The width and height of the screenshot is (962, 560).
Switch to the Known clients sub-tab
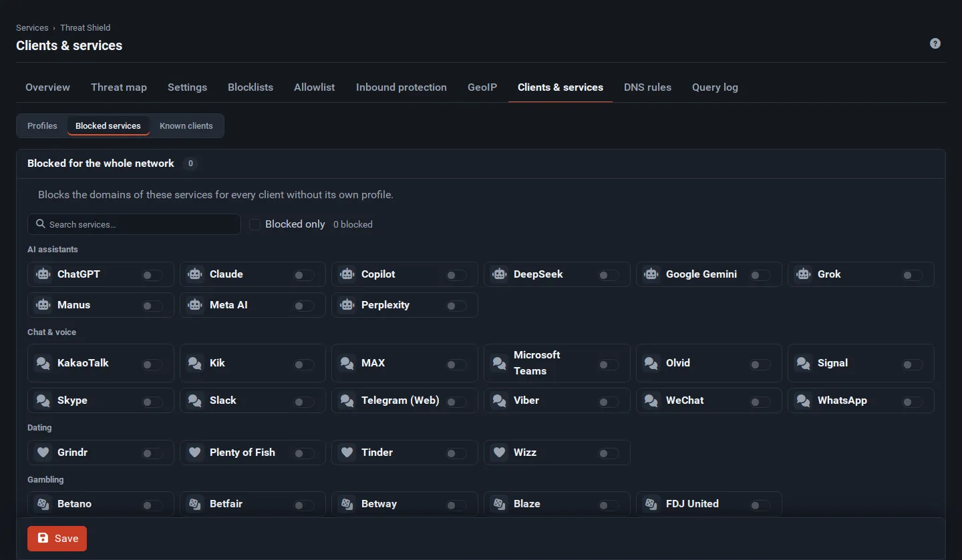186,125
